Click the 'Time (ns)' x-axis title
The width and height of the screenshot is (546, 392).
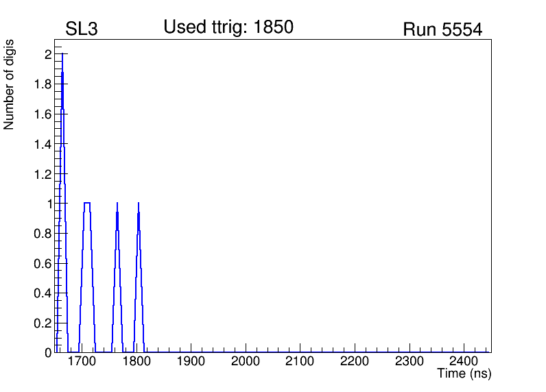tap(464, 373)
